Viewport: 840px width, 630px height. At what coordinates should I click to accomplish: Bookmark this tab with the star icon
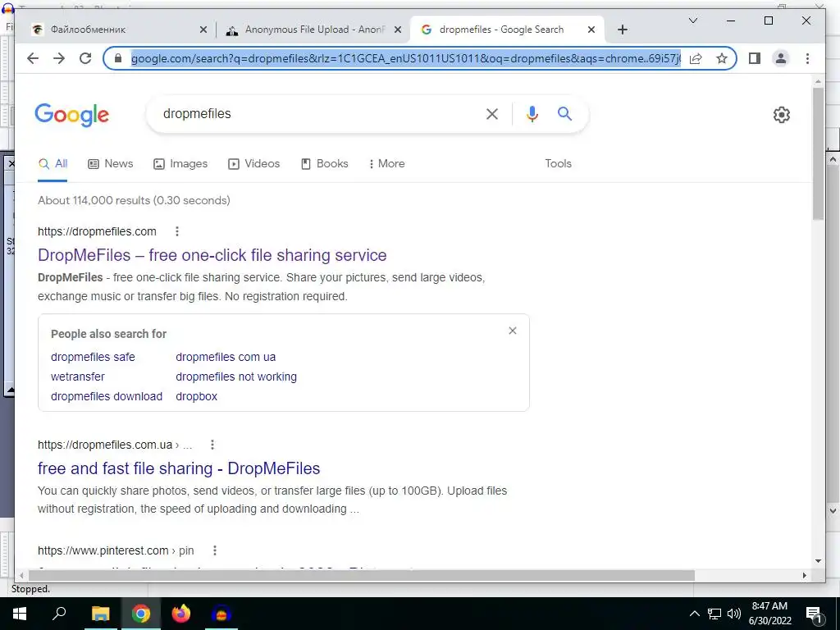pos(722,58)
